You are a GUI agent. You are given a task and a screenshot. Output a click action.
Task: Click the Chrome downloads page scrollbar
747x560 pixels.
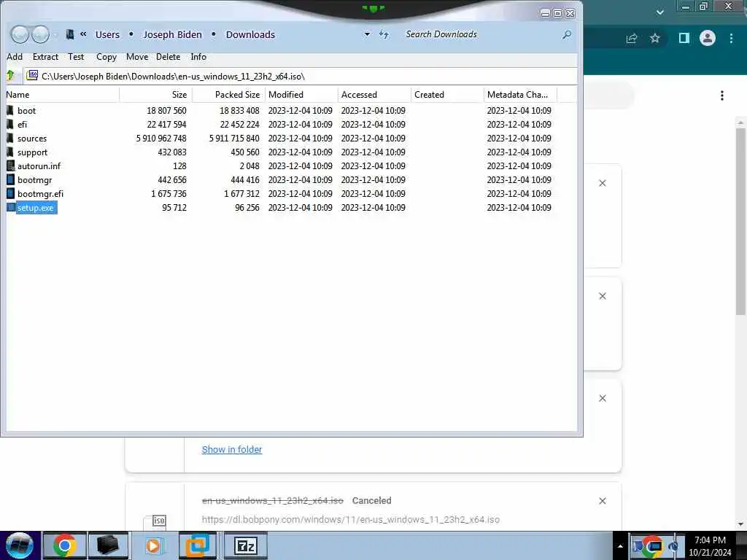(740, 221)
